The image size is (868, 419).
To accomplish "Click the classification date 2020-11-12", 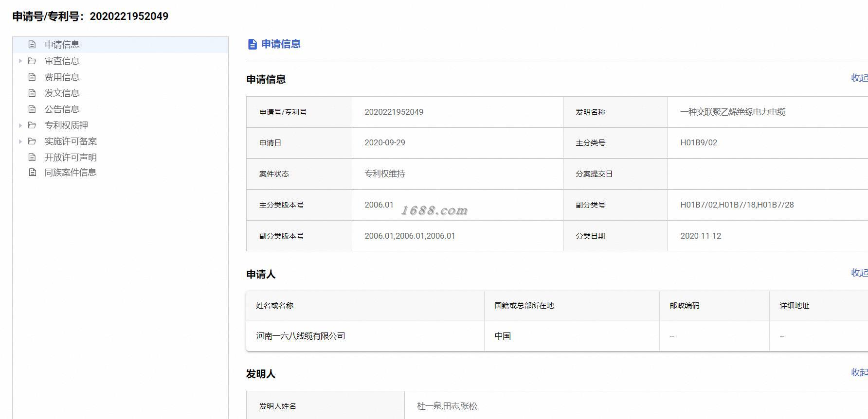I will point(701,236).
